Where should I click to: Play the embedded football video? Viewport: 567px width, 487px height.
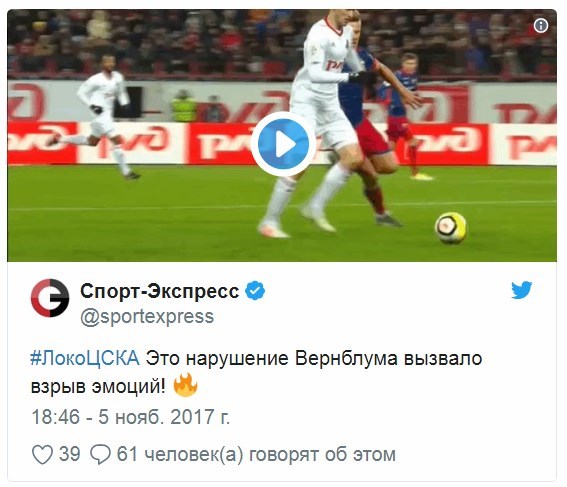[x=284, y=144]
